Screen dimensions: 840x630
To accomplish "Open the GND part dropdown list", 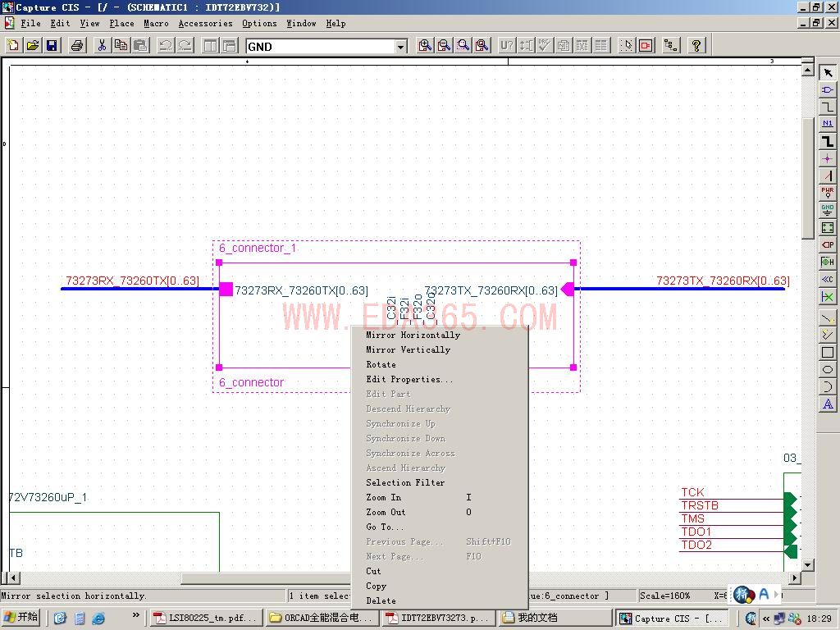I will click(400, 47).
